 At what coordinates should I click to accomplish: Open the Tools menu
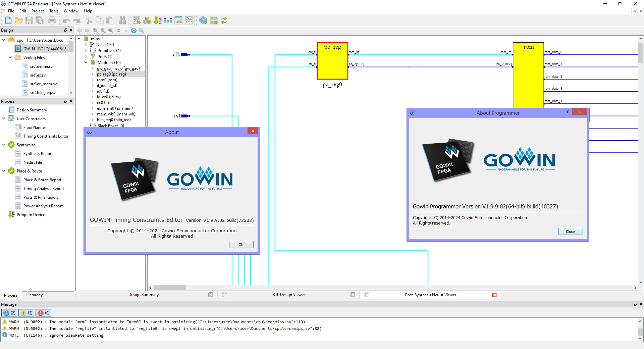(54, 11)
